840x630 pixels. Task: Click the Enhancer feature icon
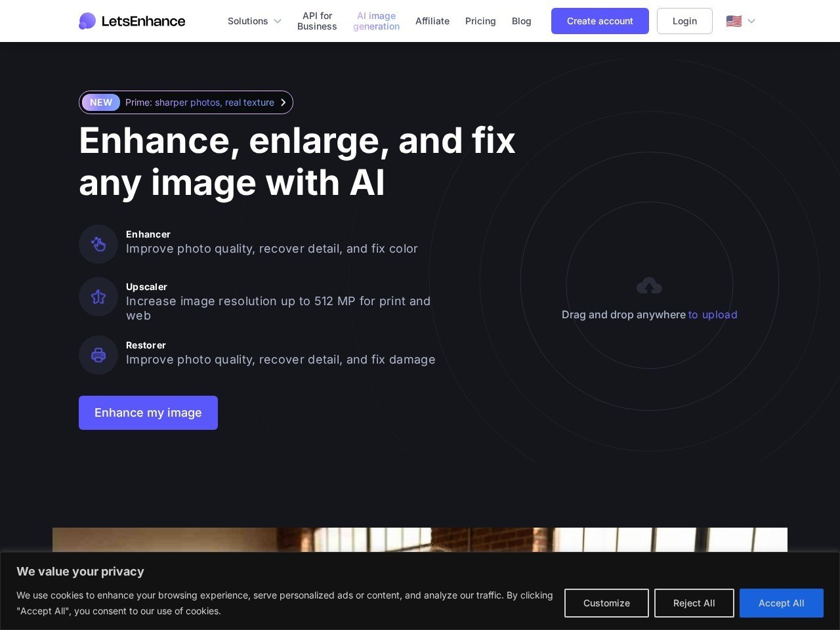coord(98,244)
